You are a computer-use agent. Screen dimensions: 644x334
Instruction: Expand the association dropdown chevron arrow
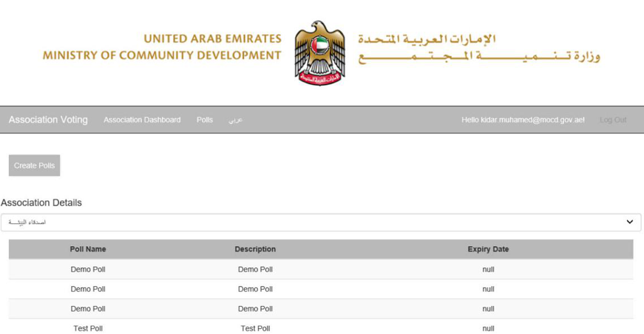[629, 222]
